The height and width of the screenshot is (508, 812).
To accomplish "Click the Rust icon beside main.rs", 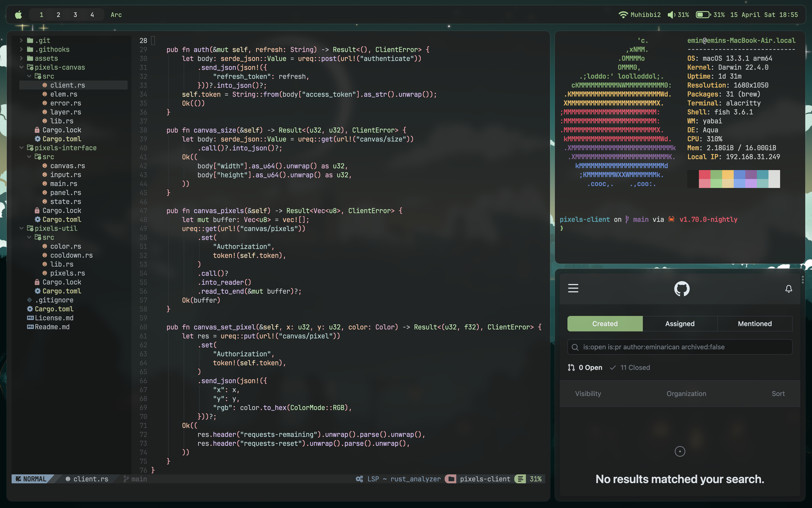I will click(x=45, y=183).
